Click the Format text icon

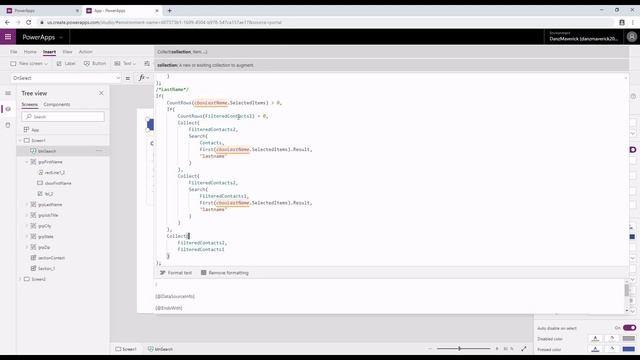coord(162,273)
